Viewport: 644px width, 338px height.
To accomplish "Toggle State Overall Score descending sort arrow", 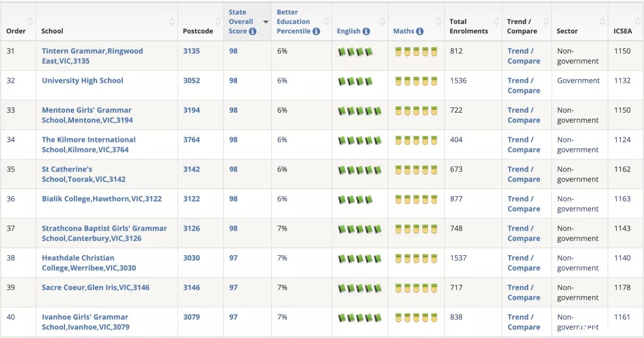I will tap(266, 22).
